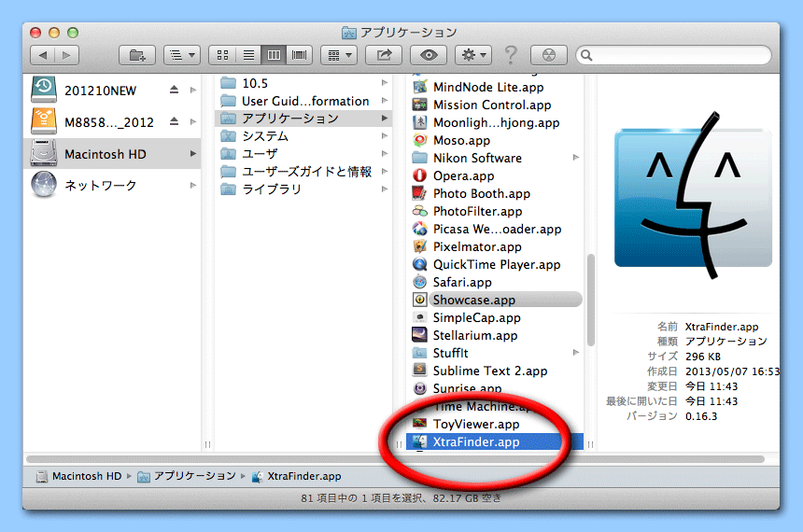Select XtraFinder.app in the list
The width and height of the screenshot is (803, 532).
coord(495,441)
